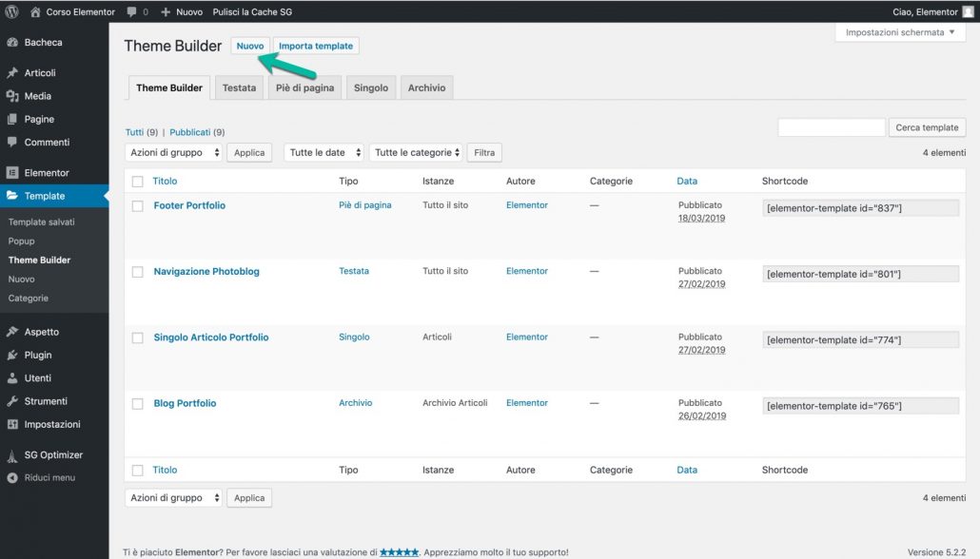Tick the select-all checkbox in table footer

click(138, 471)
